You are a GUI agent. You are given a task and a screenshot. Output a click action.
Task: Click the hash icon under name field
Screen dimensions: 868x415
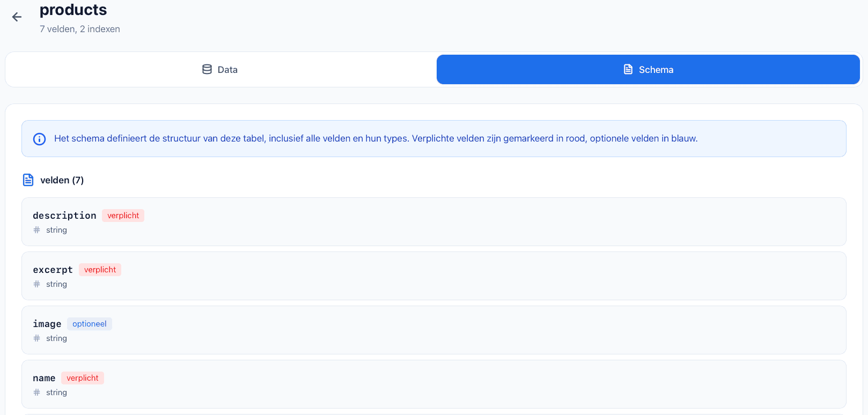37,392
